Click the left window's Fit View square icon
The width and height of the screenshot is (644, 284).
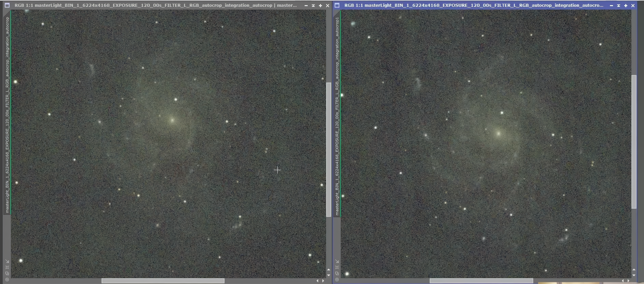tap(7, 267)
